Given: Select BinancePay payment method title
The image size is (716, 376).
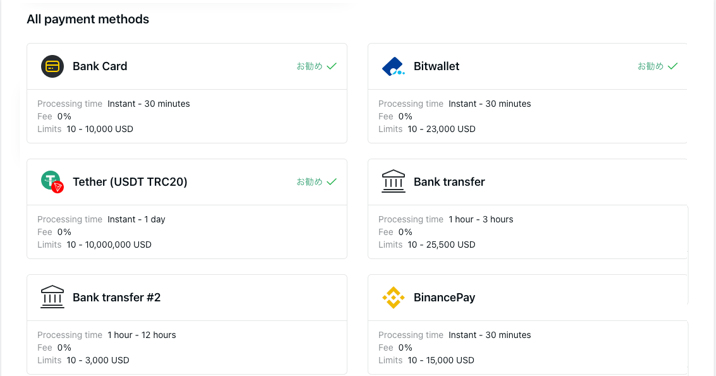Looking at the screenshot, I should 444,297.
